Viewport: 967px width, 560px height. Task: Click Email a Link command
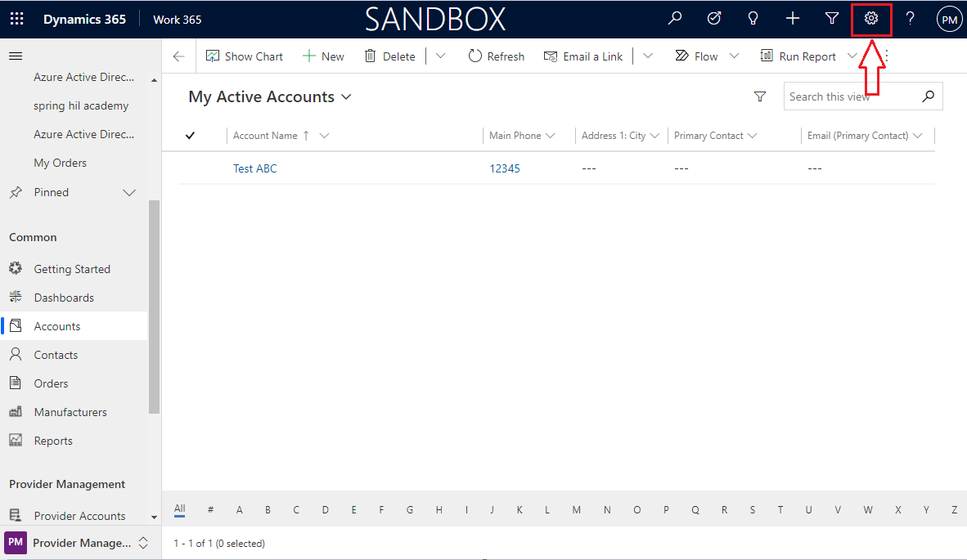tap(582, 56)
